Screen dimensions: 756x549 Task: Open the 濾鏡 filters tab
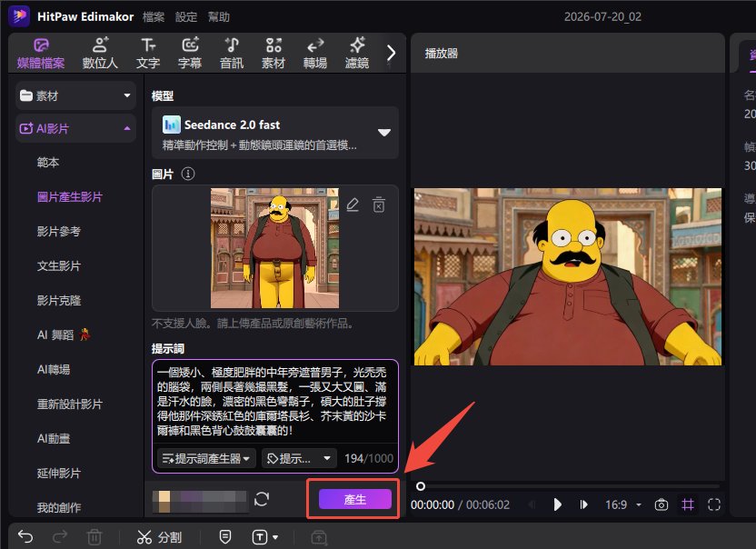(x=357, y=54)
